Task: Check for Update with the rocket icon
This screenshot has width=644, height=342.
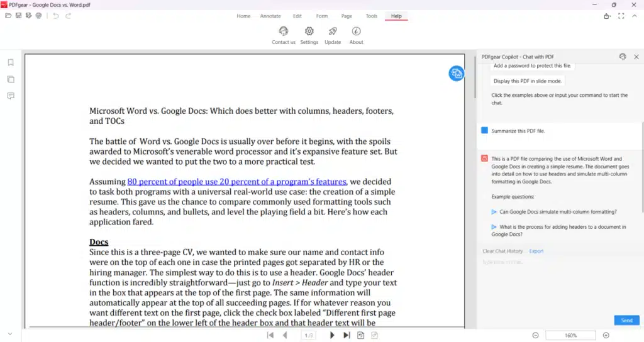Action: 333,35
